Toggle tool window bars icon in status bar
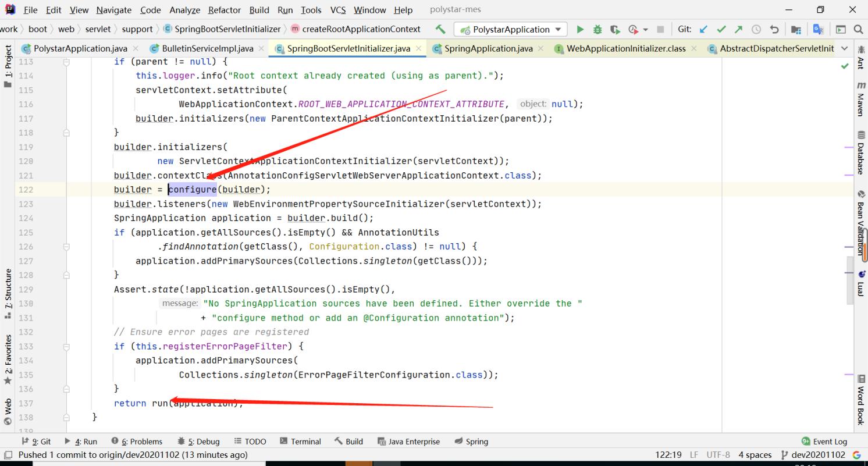Image resolution: width=868 pixels, height=466 pixels. (8, 455)
